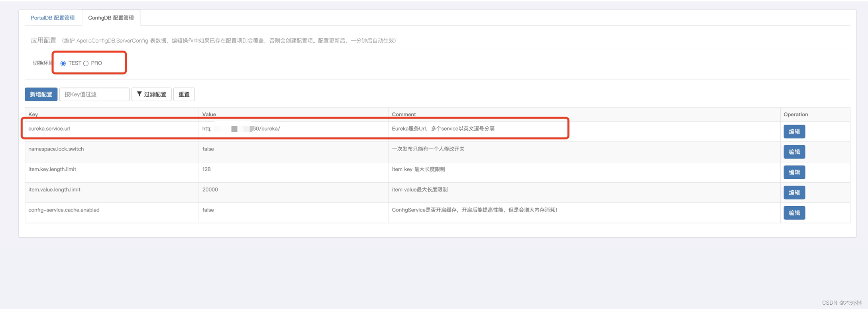Screen dimensions: 868x309
Task: Click the ConfigService是否开启缓存 comment
Action: tap(475, 210)
